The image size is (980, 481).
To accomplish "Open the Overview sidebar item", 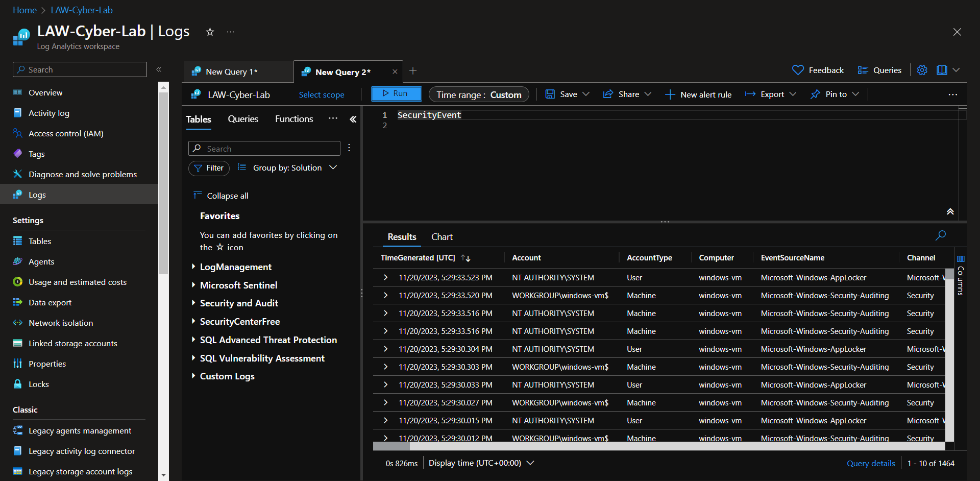I will 45,92.
